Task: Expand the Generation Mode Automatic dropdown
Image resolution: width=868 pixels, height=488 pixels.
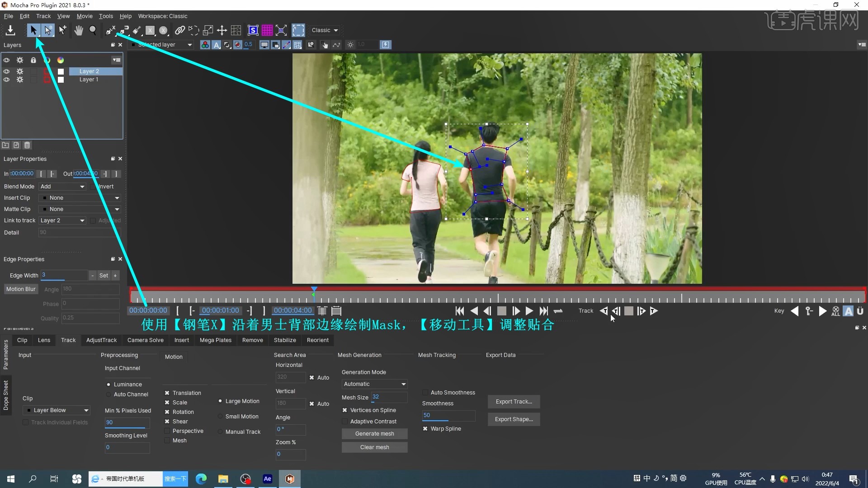Action: coord(374,384)
